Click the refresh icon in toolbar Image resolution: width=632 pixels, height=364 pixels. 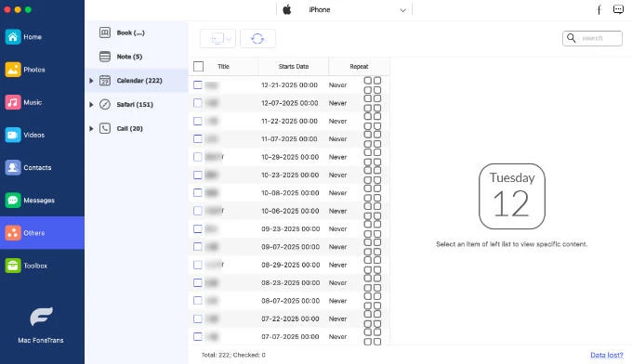258,39
